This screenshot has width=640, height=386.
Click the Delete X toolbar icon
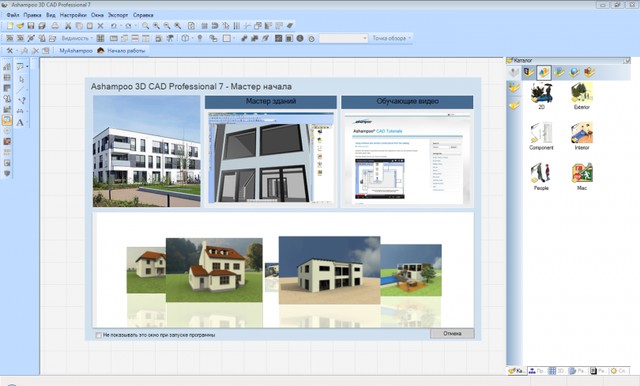(100, 26)
